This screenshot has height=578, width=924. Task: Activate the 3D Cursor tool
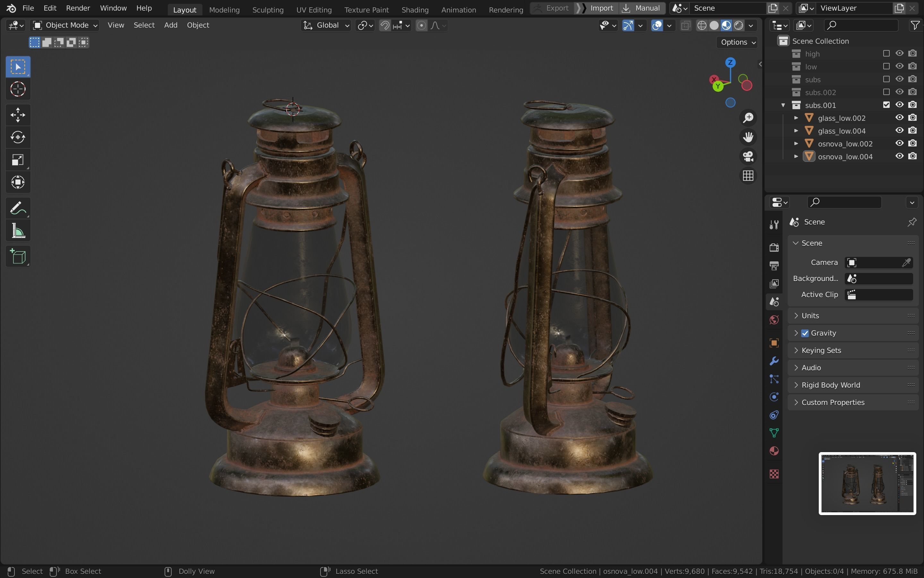18,89
